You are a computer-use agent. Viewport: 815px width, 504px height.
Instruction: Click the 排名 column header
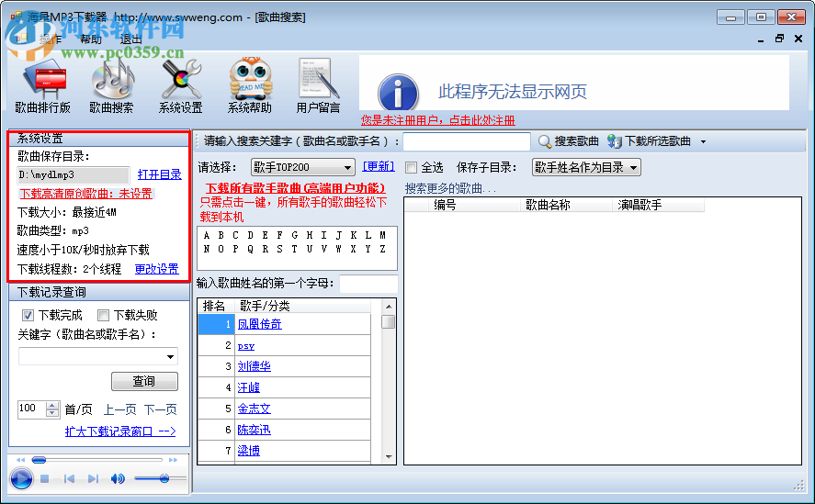click(216, 306)
